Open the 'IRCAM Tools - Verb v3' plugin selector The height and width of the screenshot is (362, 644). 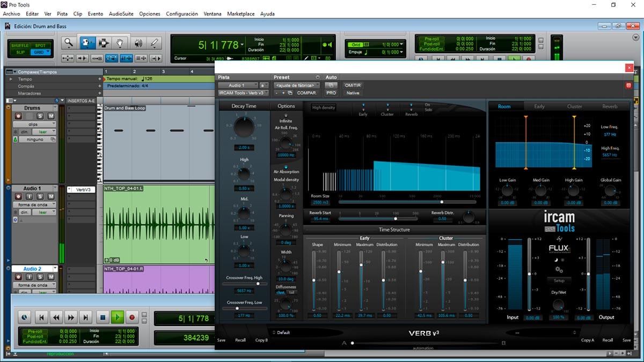click(243, 93)
